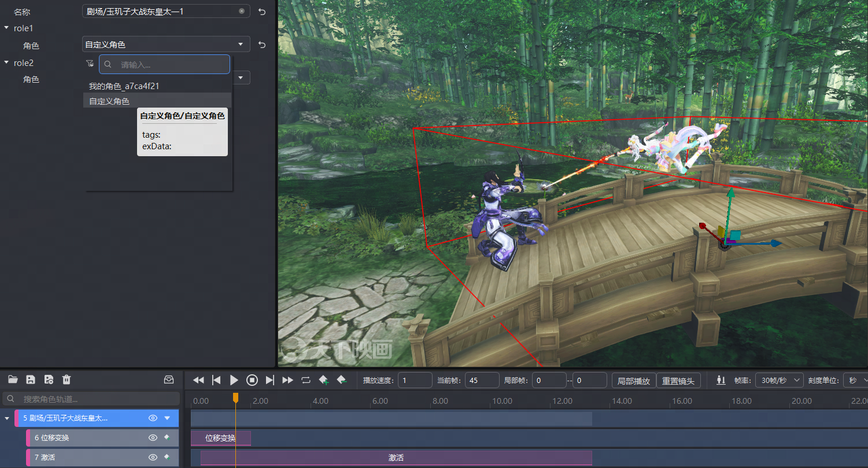Click the fast-forward double-arrow button
The image size is (868, 468).
pyautogui.click(x=287, y=380)
